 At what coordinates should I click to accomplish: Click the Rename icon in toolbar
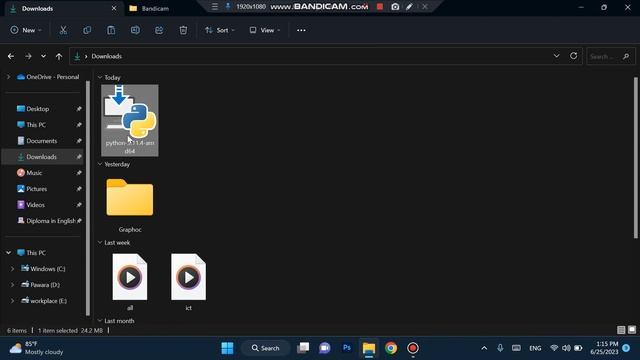[135, 30]
